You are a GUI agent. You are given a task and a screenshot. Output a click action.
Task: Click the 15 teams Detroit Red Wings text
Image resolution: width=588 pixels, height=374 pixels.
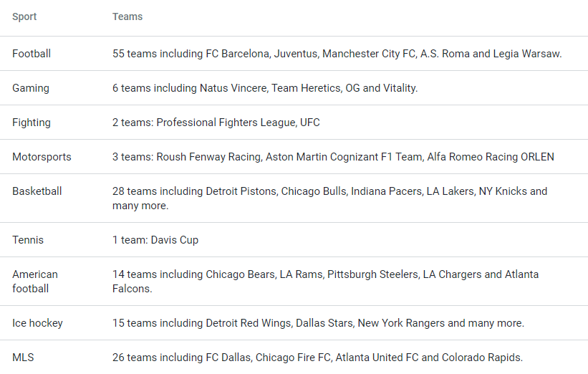[x=318, y=323]
